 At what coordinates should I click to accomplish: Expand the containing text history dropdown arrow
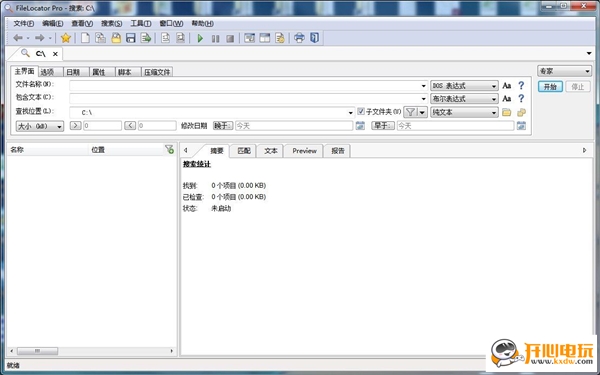click(x=424, y=99)
